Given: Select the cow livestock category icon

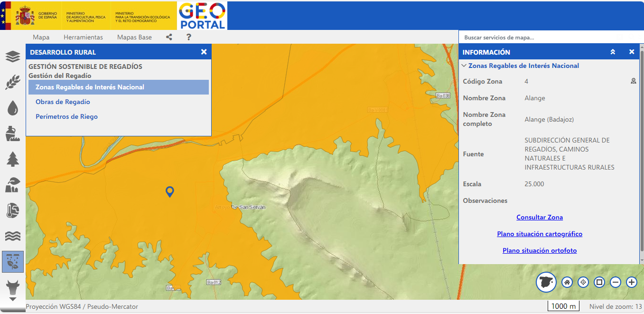Looking at the screenshot, I should pos(13,287).
